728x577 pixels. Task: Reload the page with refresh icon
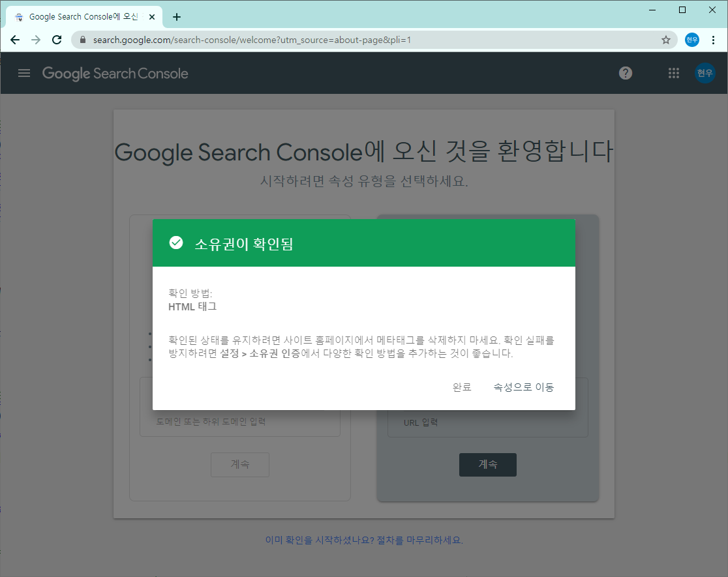57,40
